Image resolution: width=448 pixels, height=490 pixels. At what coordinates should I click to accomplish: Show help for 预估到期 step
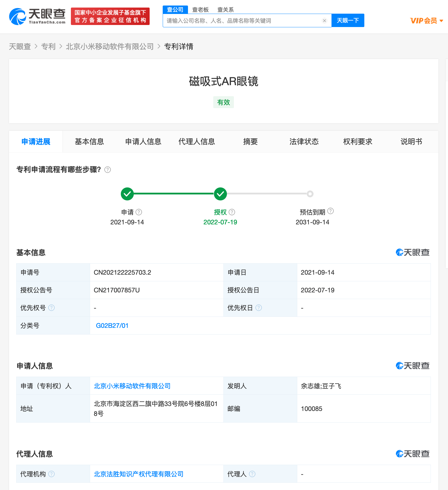click(331, 211)
